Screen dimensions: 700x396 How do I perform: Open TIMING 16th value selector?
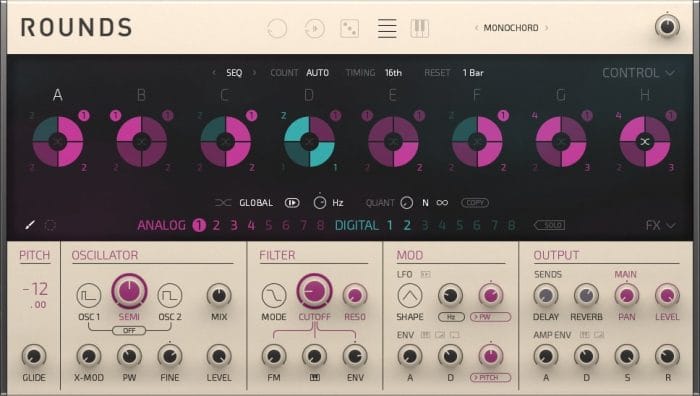(x=393, y=73)
